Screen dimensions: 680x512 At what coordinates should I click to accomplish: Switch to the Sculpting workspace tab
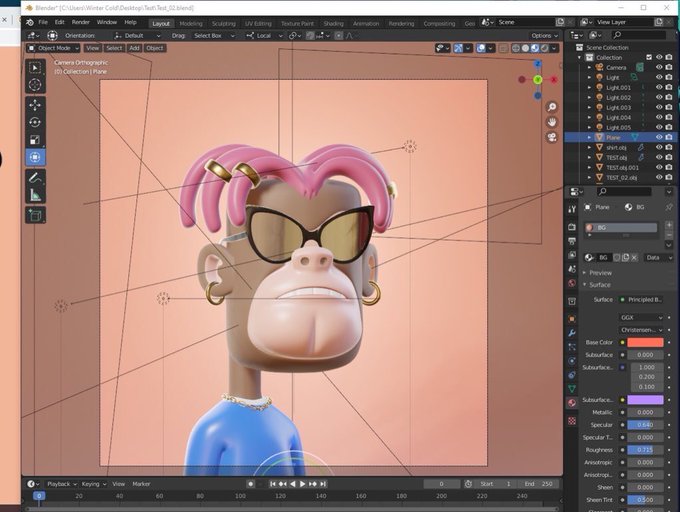pos(224,23)
